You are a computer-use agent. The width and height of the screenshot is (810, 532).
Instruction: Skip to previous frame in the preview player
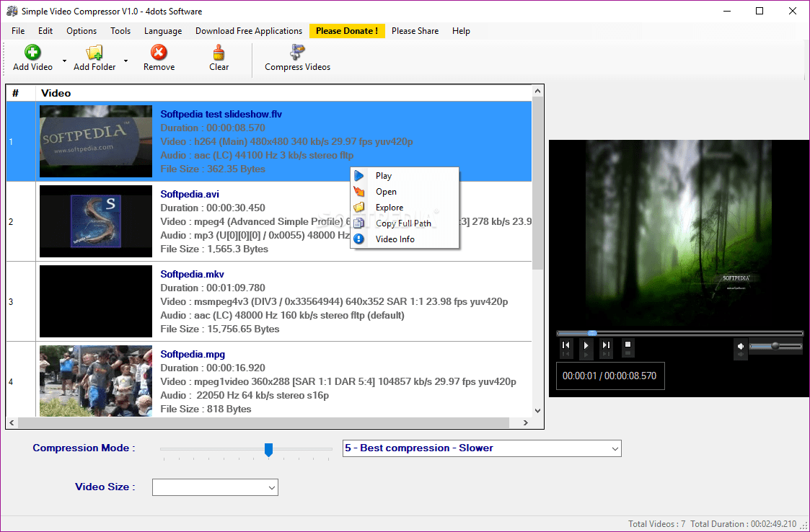click(x=566, y=345)
